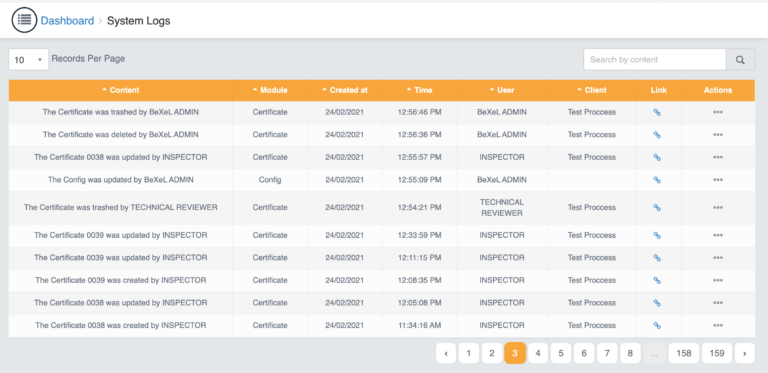The image size is (768, 373).
Task: Click the Config module cell
Action: coord(270,180)
